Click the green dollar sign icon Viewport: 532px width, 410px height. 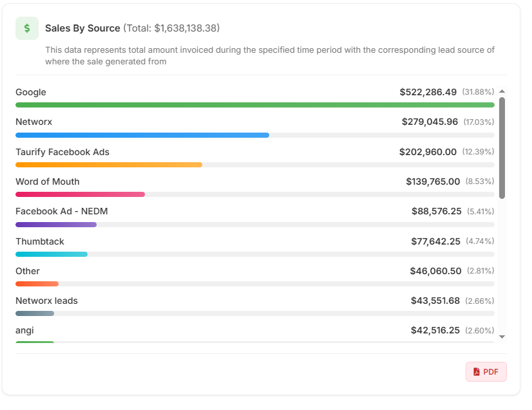pyautogui.click(x=27, y=28)
